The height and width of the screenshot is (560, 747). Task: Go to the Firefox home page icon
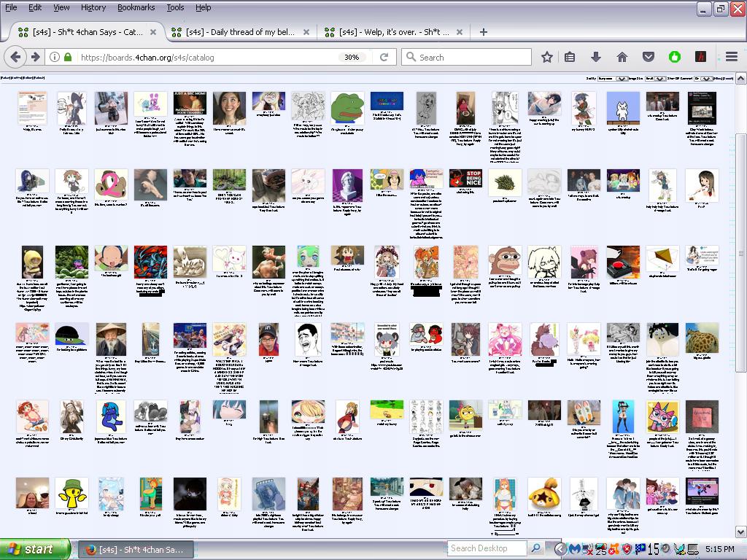pyautogui.click(x=622, y=57)
